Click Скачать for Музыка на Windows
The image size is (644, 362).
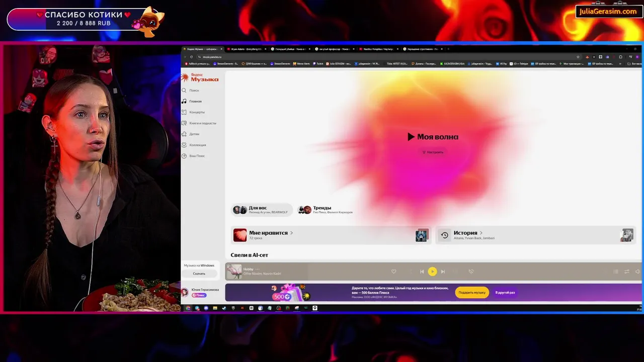[199, 274]
